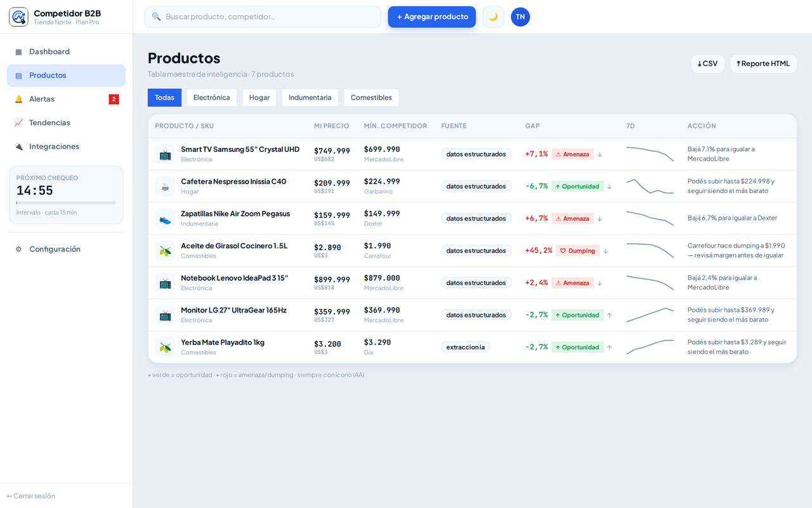
Task: Open Integraciones plug item in sidebar
Action: (66, 146)
